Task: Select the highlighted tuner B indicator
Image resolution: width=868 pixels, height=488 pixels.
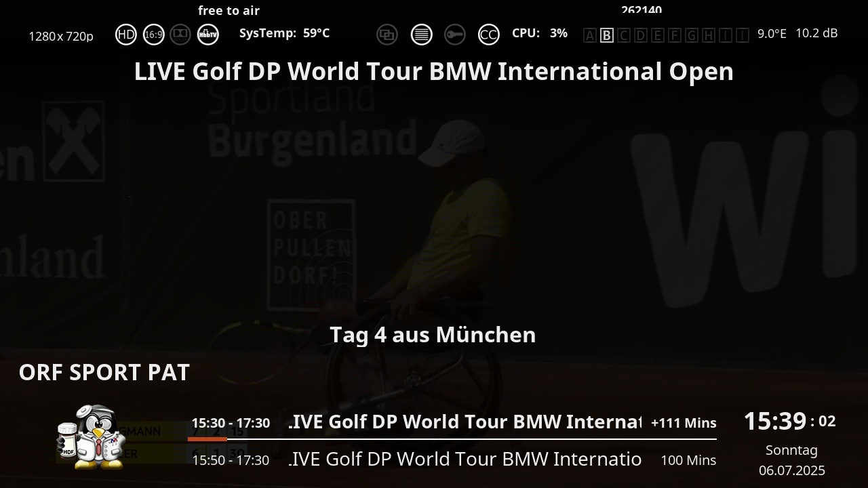Action: click(607, 35)
